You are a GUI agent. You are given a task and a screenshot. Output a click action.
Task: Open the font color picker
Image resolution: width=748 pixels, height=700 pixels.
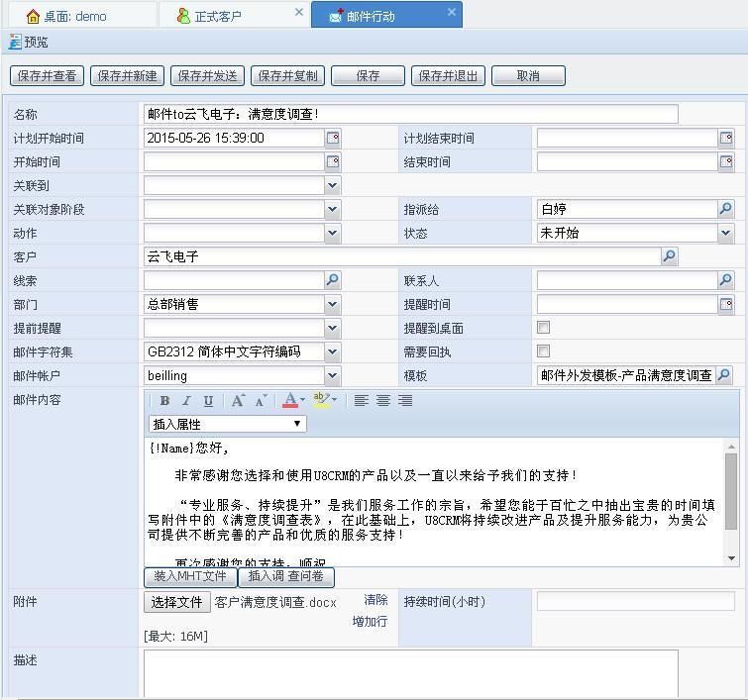click(294, 401)
